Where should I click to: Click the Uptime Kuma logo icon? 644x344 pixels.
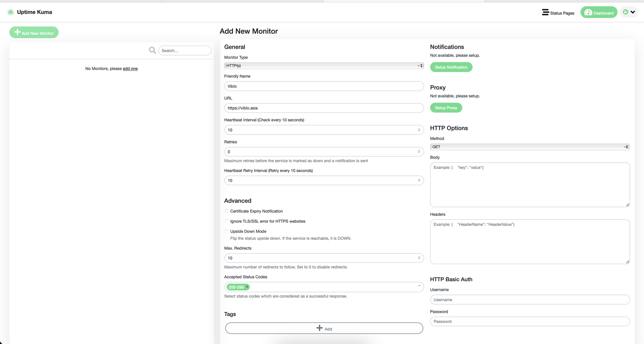11,12
